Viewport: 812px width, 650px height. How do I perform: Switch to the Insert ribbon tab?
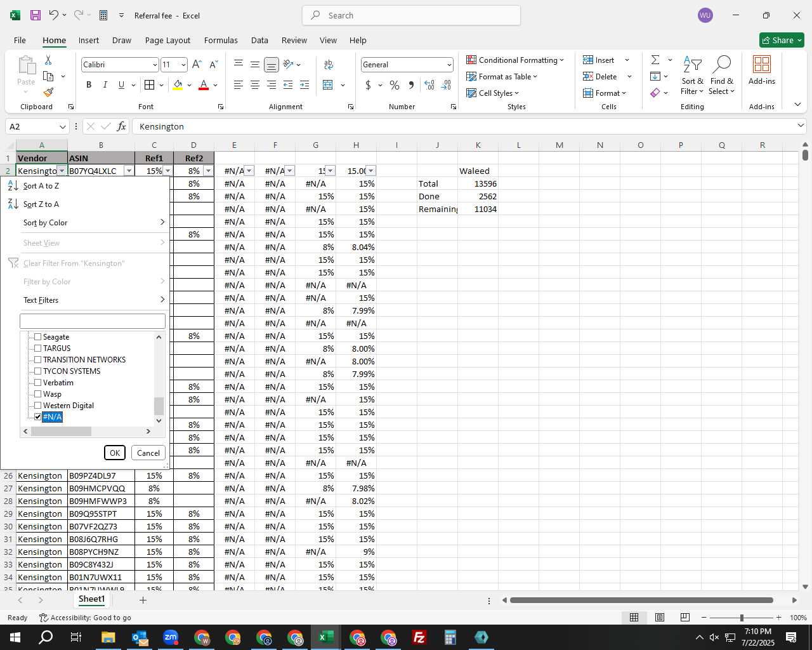pos(89,40)
